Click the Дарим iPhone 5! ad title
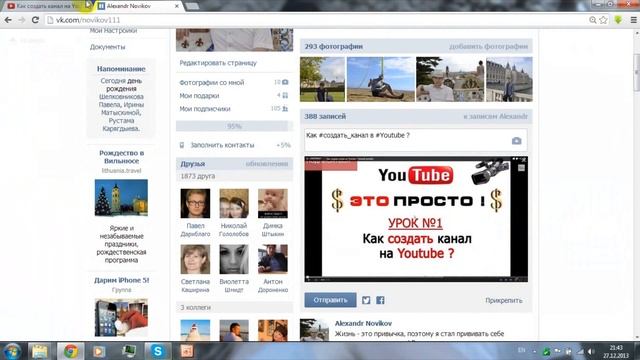Viewport: 640px width, 360px height. click(122, 280)
